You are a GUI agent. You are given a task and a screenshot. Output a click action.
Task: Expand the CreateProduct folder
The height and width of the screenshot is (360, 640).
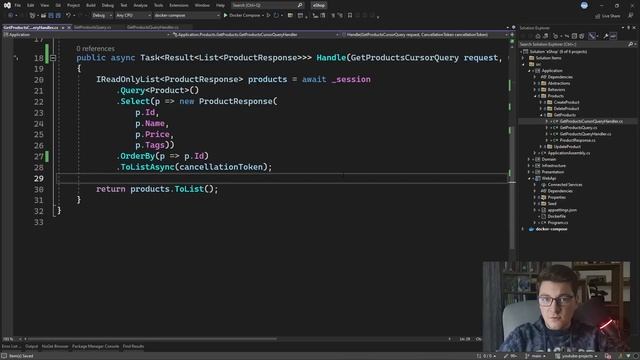(541, 102)
